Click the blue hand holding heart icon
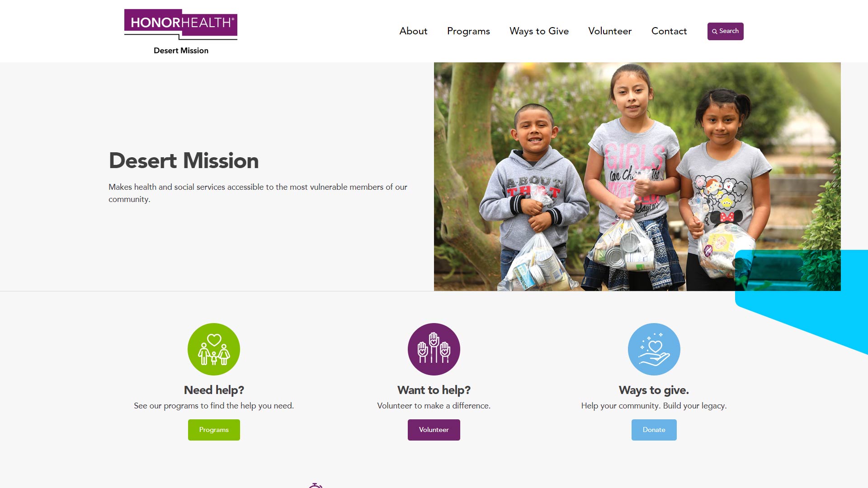Viewport: 868px width, 488px height. click(x=654, y=349)
